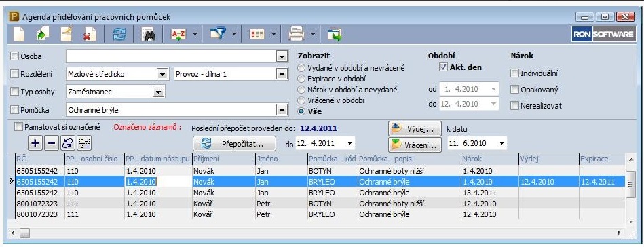Click the A-Z sort icon
This screenshot has height=247, width=644.
pos(178,35)
